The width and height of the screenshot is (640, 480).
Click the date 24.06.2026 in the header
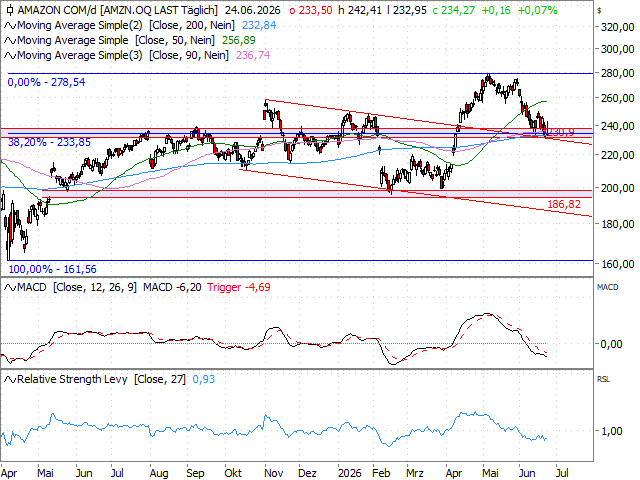253,10
